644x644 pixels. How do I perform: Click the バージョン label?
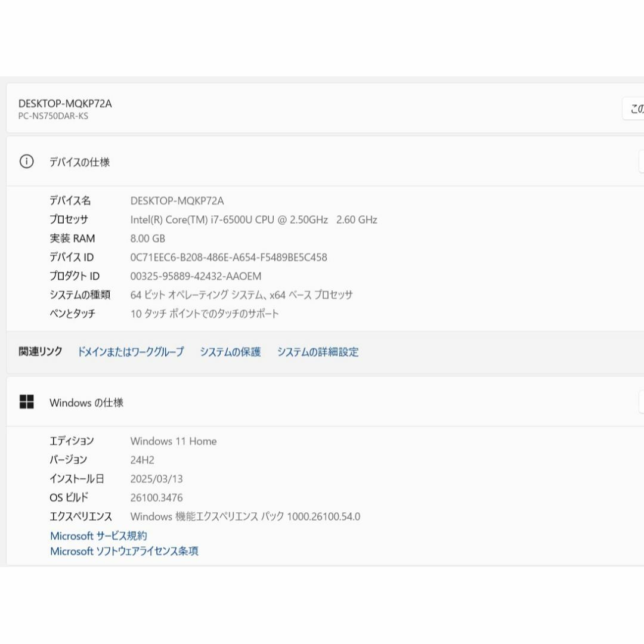[68, 460]
